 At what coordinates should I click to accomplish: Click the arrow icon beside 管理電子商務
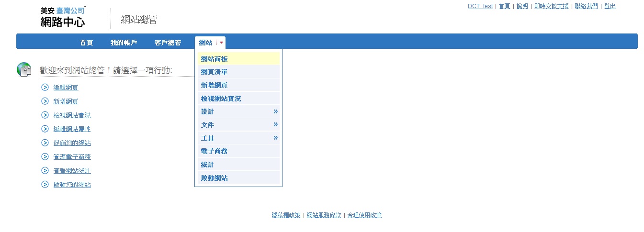45,156
